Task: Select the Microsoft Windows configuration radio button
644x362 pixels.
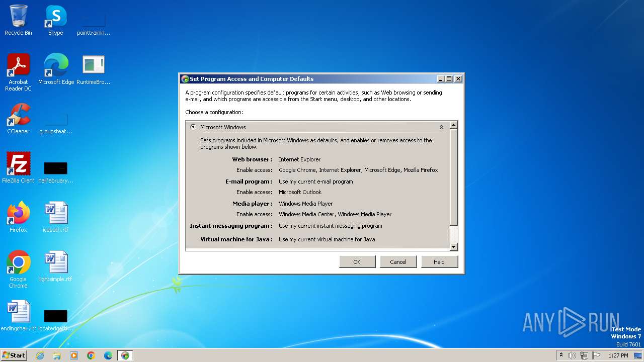Action: [193, 127]
